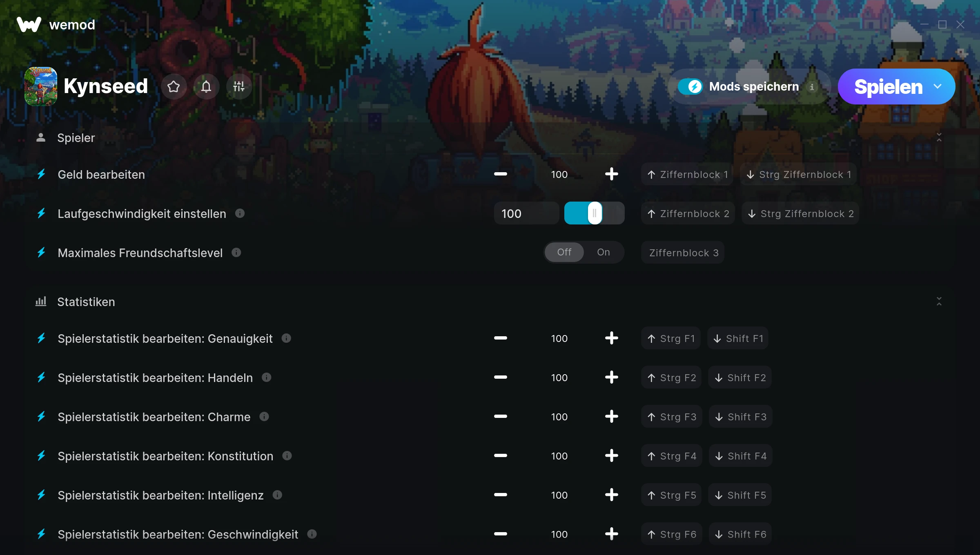
Task: Click the Laufgeschwindigkeit value input field
Action: (526, 213)
